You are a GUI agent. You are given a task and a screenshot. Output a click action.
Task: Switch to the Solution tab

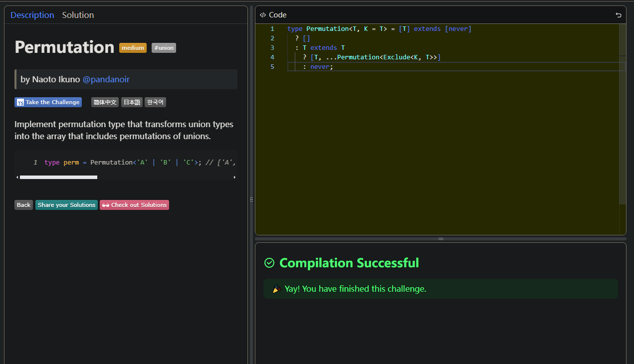point(78,15)
